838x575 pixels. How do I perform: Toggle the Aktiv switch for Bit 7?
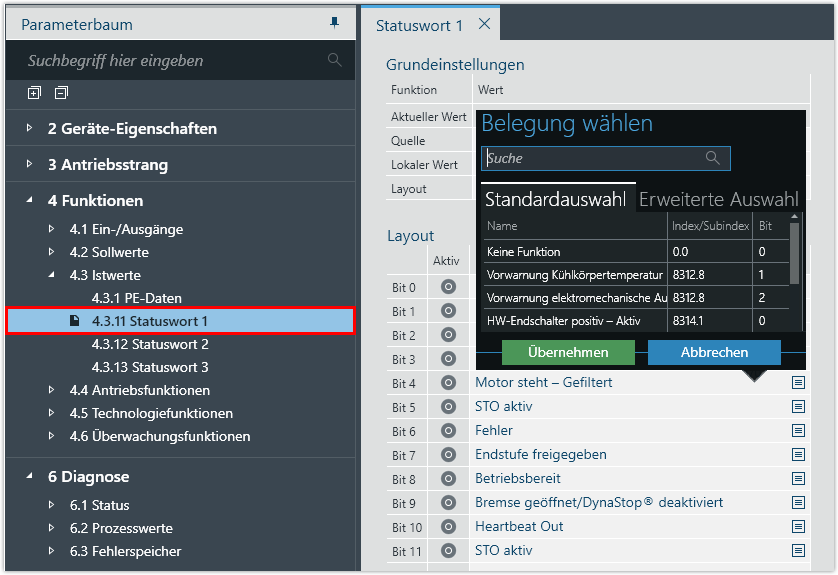(448, 455)
